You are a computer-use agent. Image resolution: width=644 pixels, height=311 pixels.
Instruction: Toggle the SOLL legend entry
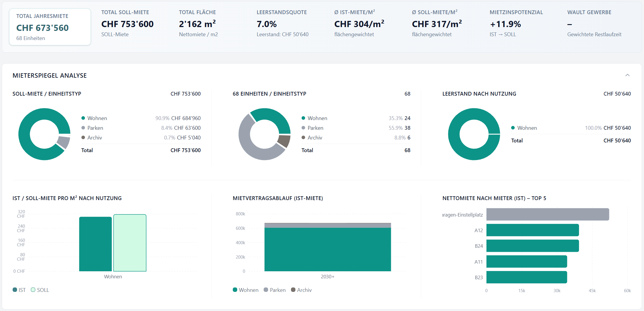[40, 290]
